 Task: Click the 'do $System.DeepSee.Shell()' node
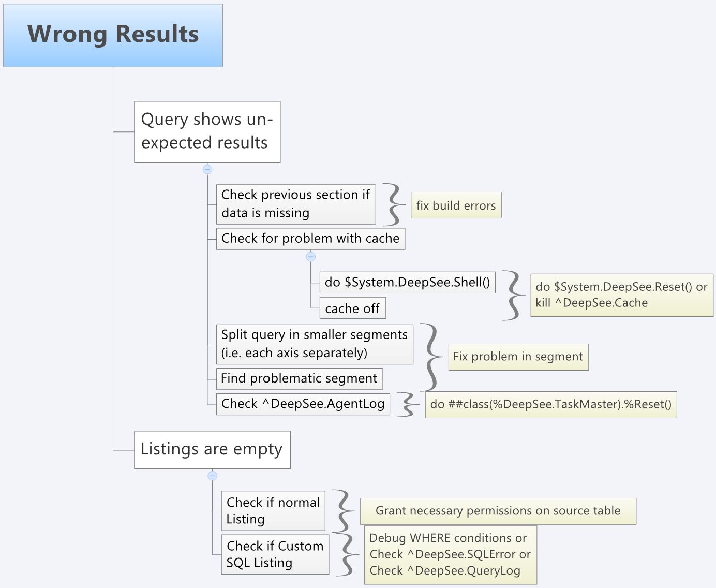pos(407,282)
